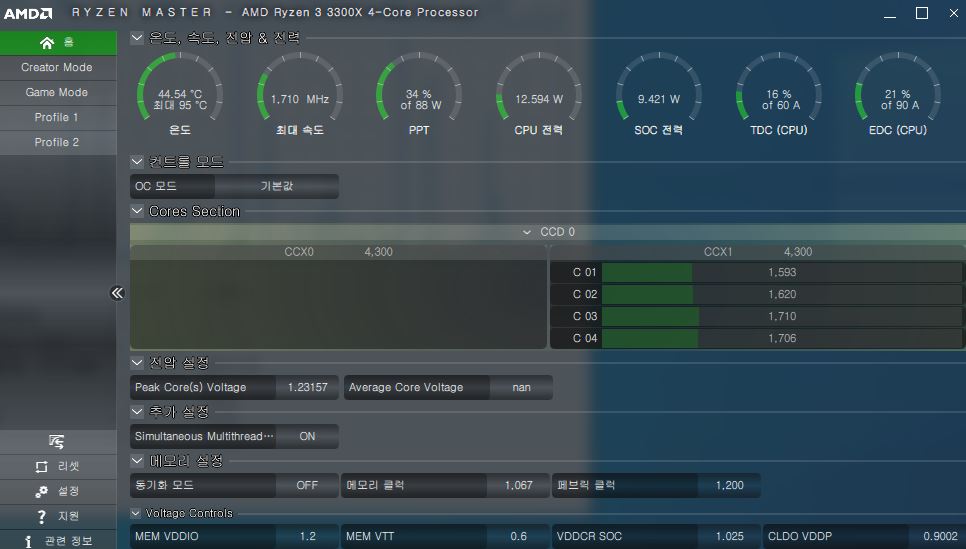Viewport: 966px width, 549px height.
Task: Click the C 04 core frequency bar
Action: coord(782,338)
